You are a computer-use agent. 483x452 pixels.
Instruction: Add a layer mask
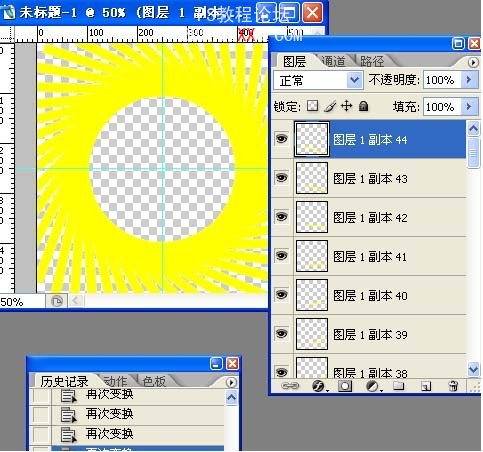345,386
